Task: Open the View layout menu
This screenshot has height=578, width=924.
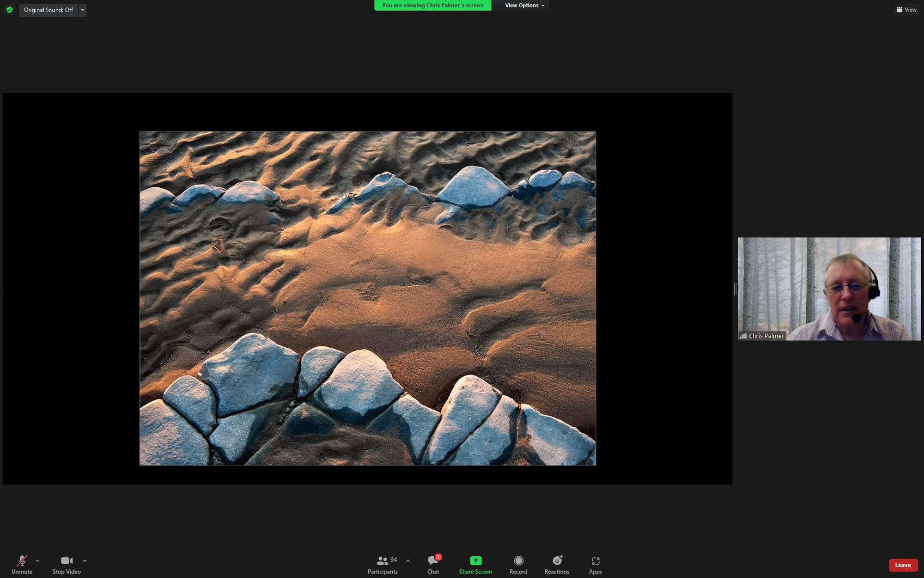Action: click(x=906, y=10)
